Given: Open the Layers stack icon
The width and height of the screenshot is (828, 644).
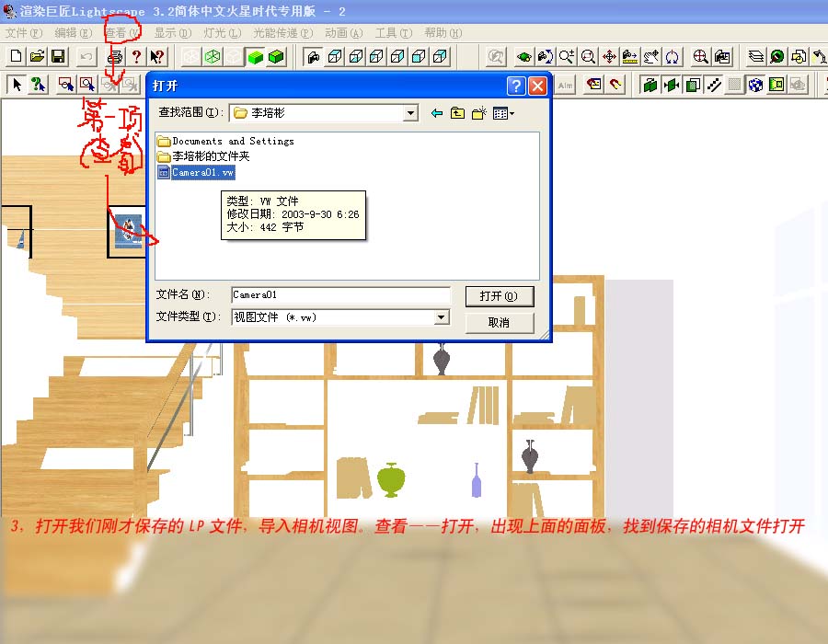Looking at the screenshot, I should click(x=756, y=56).
